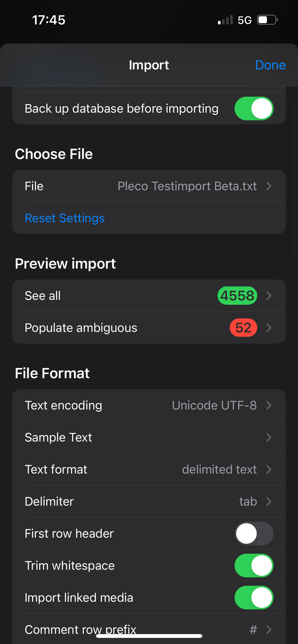Viewport: 298px width, 644px height.
Task: Tap Done to close Import
Action: pyautogui.click(x=270, y=65)
